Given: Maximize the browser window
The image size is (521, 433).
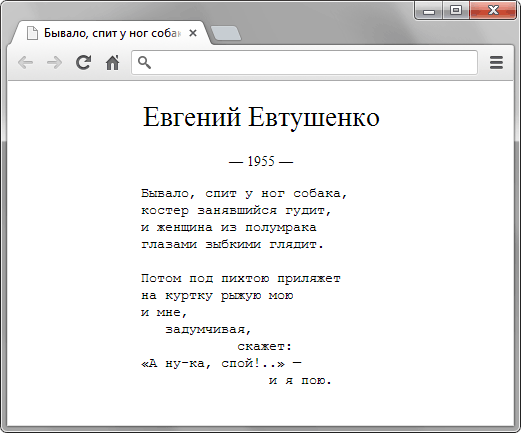Looking at the screenshot, I should [x=456, y=11].
